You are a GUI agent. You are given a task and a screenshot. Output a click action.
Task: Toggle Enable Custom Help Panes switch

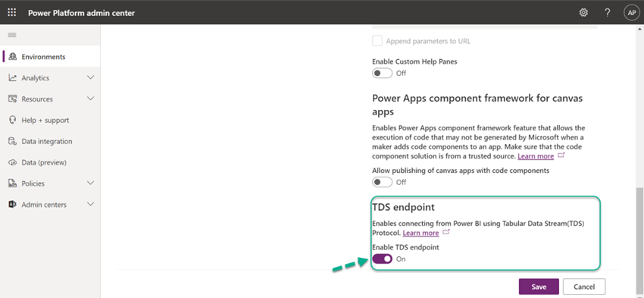pos(383,73)
